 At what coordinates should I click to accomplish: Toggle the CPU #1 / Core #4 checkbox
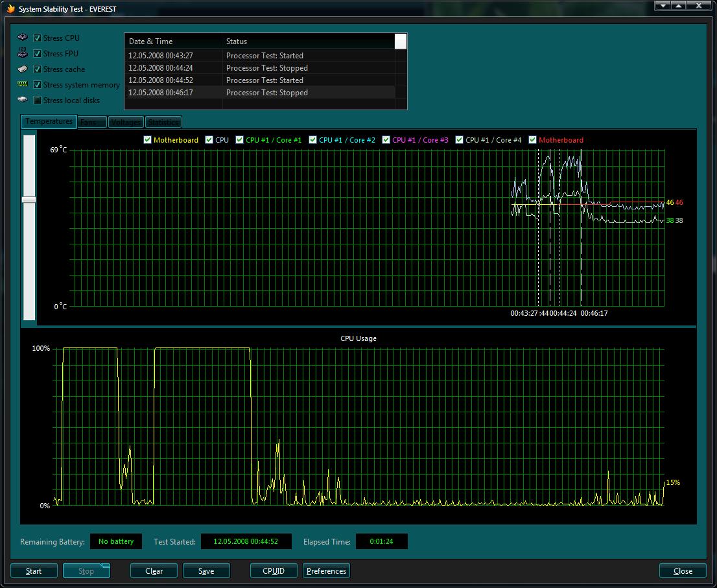459,139
